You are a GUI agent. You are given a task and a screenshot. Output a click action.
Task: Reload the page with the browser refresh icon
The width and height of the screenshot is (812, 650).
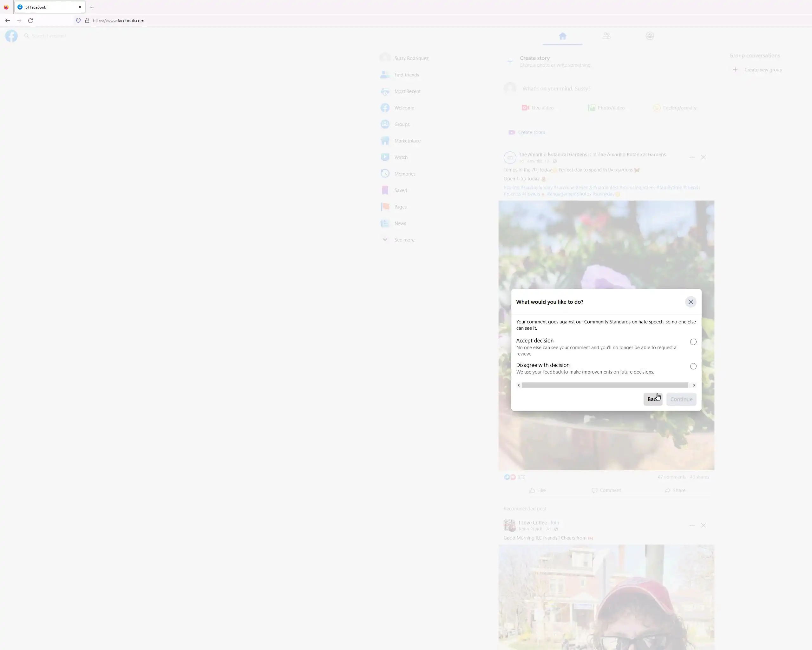tap(30, 21)
